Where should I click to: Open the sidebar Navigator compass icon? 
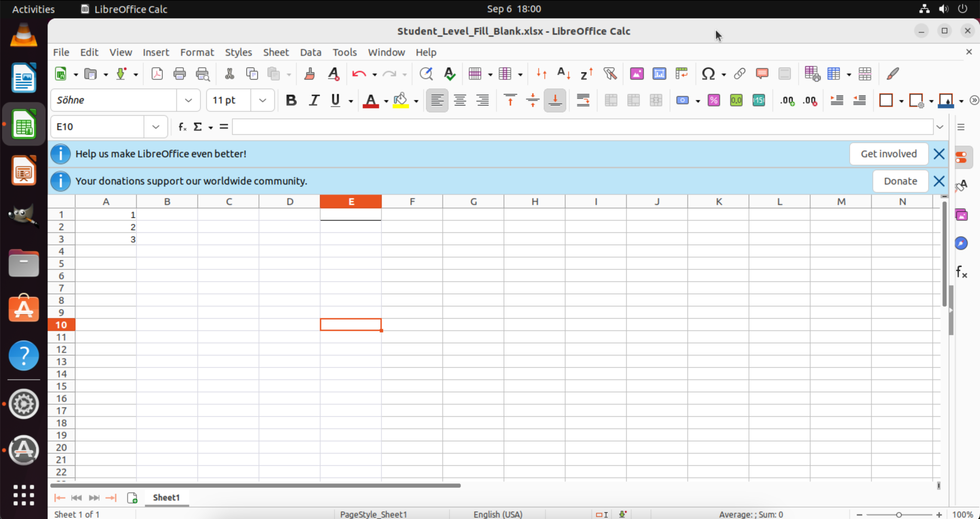961,243
